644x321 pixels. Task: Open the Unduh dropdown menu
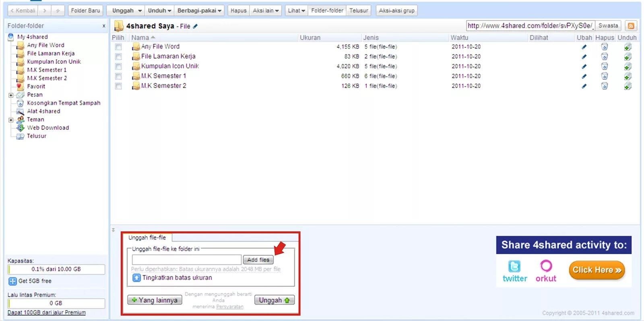click(160, 10)
